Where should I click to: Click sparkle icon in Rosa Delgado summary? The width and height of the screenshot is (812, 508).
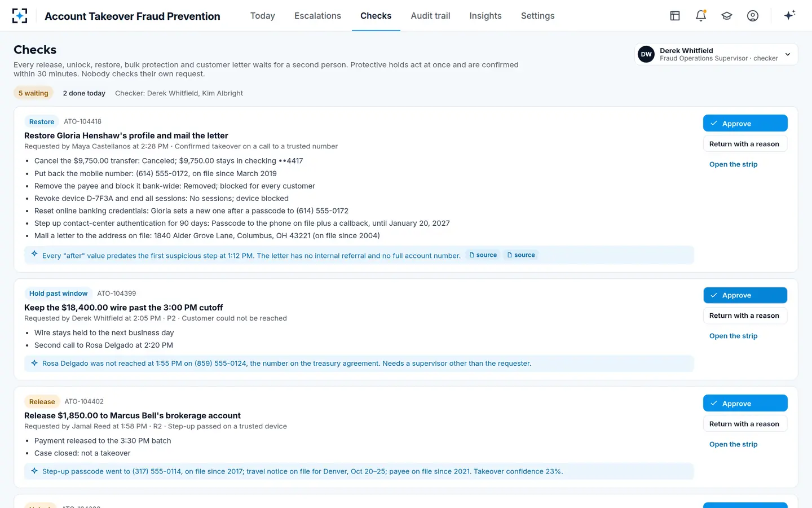click(x=34, y=363)
